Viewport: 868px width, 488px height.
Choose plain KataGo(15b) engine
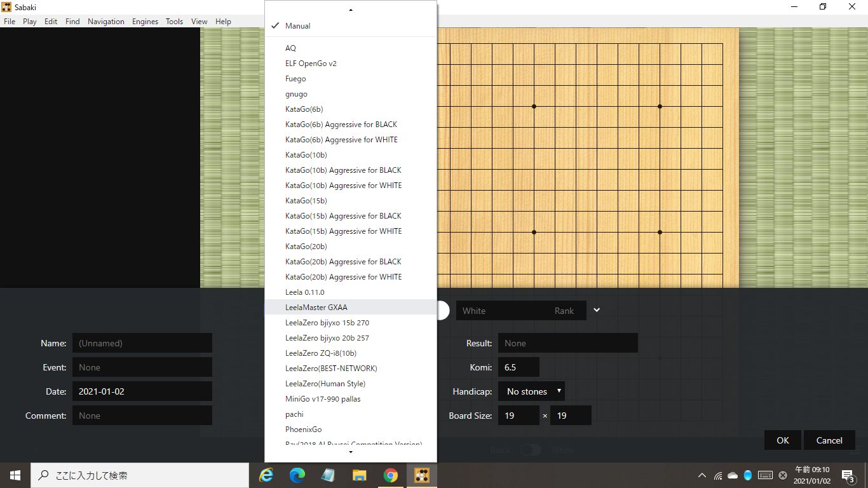pos(351,201)
